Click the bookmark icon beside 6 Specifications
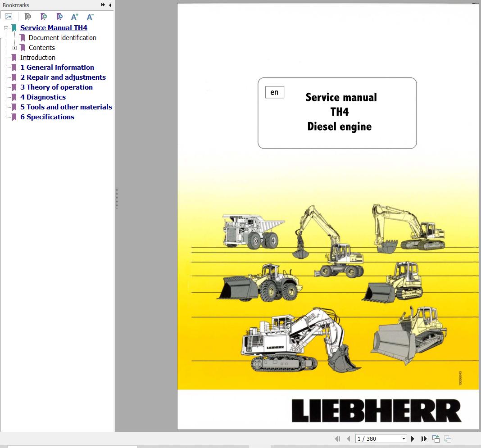The image size is (481, 448). click(14, 117)
